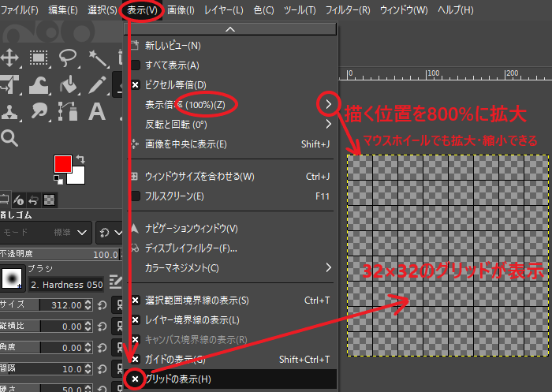This screenshot has height=392, width=552.
Task: Choose Shrink Wrap (ウィンドウサイズを合わせる)
Action: (x=230, y=177)
